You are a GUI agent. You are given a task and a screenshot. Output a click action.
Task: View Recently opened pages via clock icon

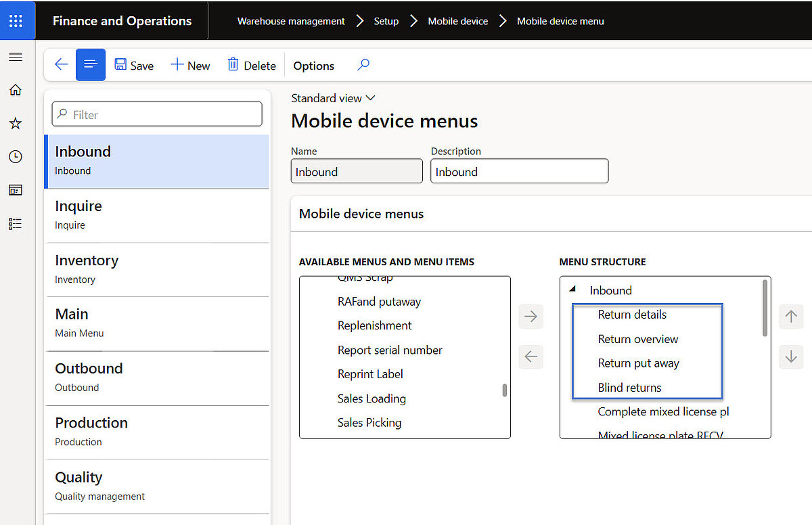point(16,156)
